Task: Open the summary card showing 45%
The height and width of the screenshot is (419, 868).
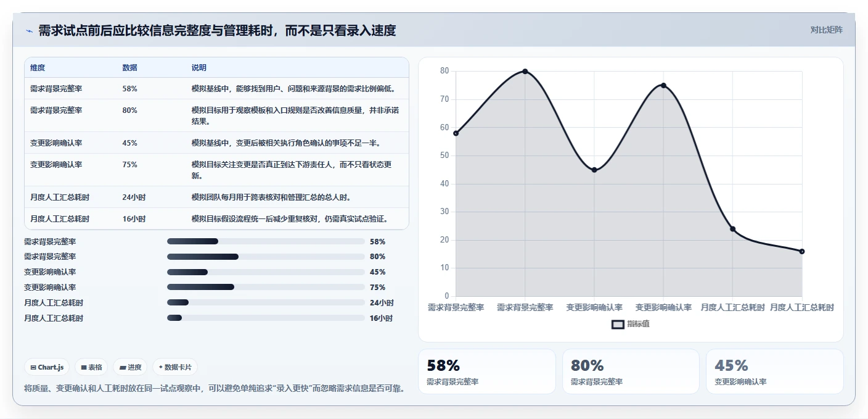Action: point(775,371)
